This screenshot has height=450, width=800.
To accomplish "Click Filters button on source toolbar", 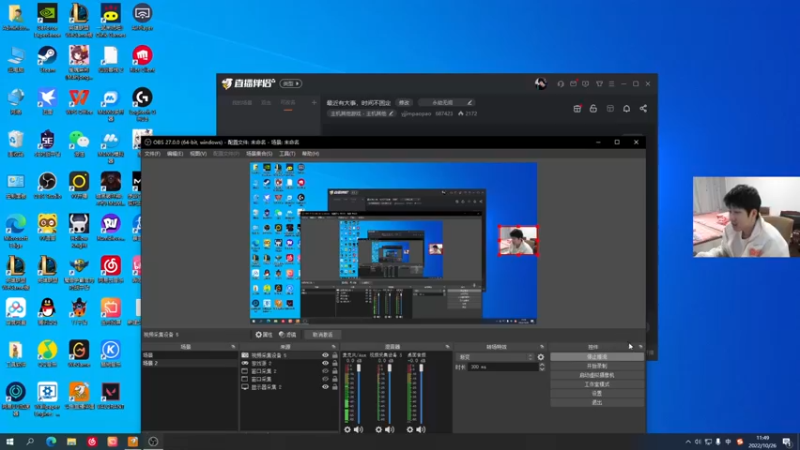I will 288,335.
